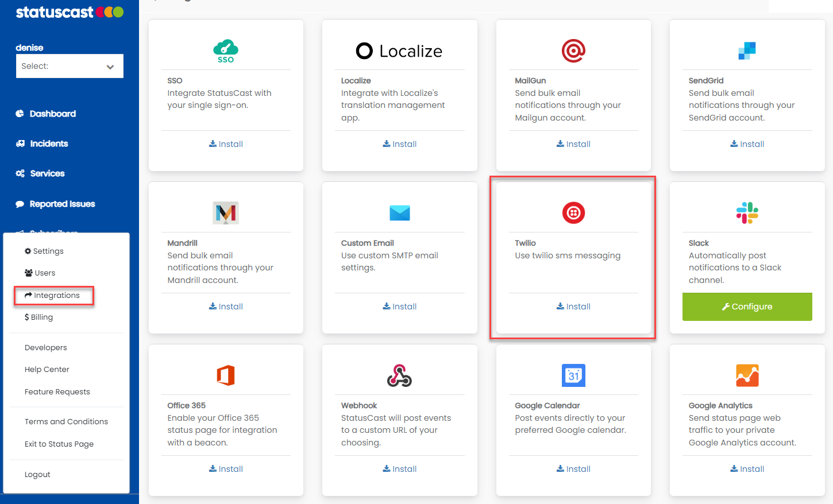Install the Twilio integration
833x504 pixels.
pyautogui.click(x=573, y=307)
